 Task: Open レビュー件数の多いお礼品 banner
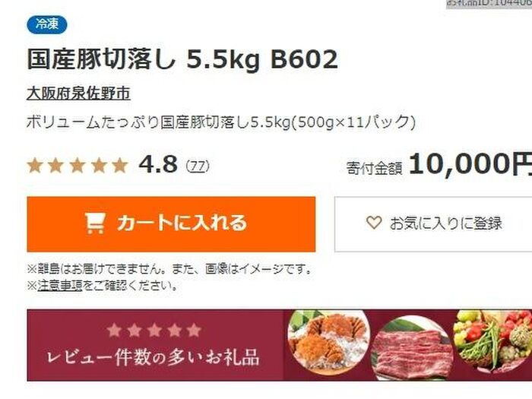tap(280, 345)
